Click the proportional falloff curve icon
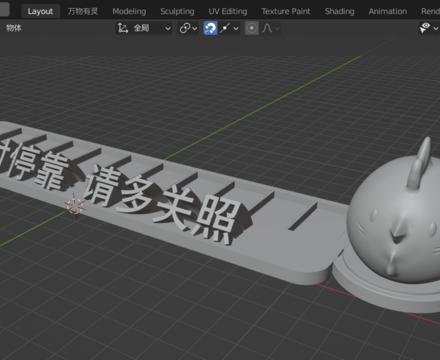Screen dimensions: 440x360 267,28
